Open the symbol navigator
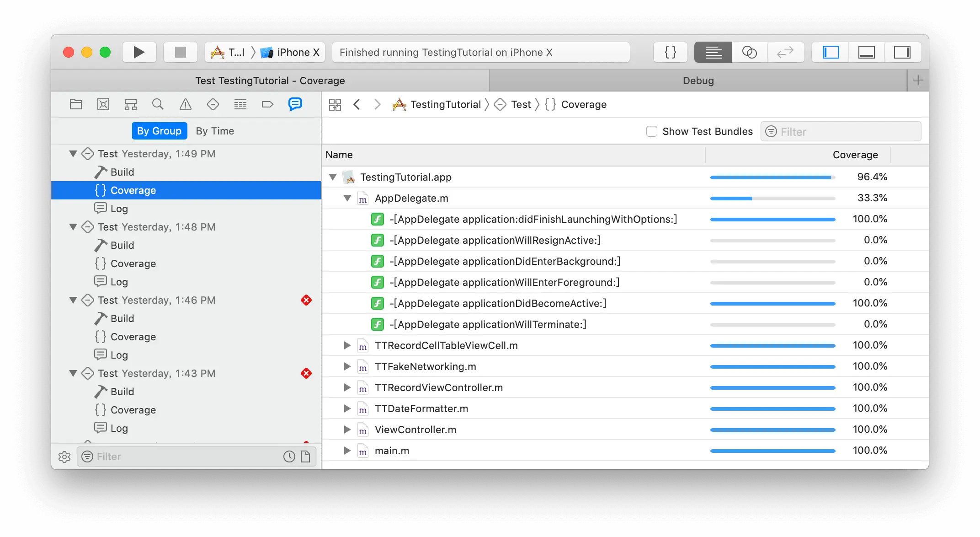The width and height of the screenshot is (980, 537). click(x=131, y=104)
